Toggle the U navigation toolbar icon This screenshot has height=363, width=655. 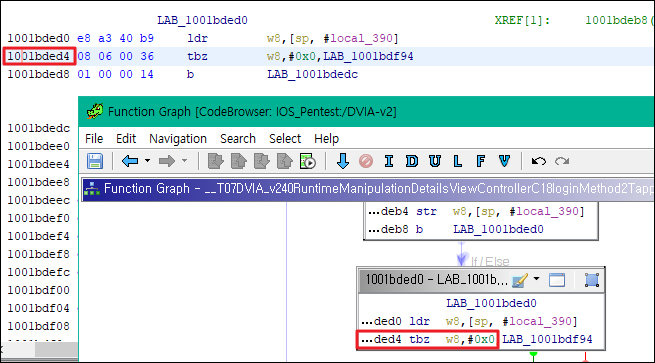pos(435,161)
